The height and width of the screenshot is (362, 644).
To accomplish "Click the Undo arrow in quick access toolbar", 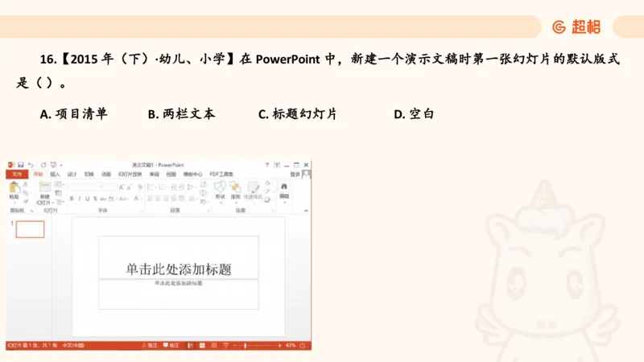I will pyautogui.click(x=31, y=165).
